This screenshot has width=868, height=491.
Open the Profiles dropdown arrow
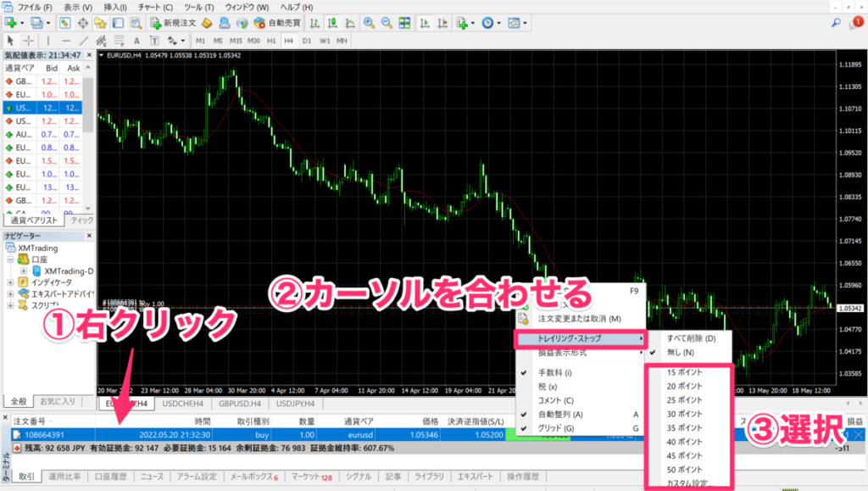point(48,23)
